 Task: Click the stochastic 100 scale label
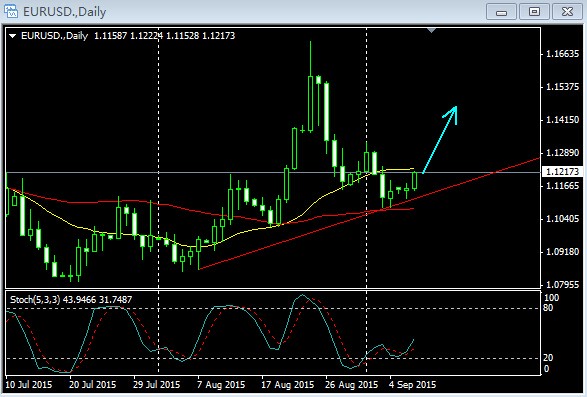click(x=551, y=298)
